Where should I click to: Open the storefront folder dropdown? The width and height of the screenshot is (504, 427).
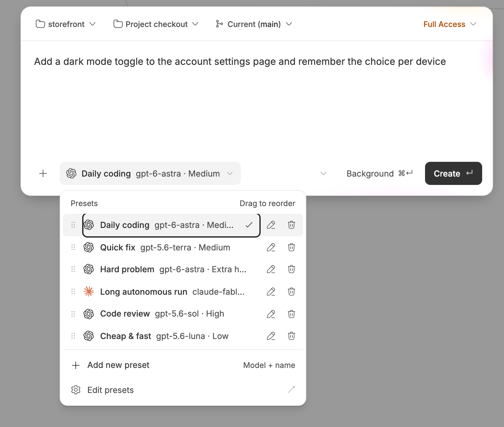coord(66,24)
